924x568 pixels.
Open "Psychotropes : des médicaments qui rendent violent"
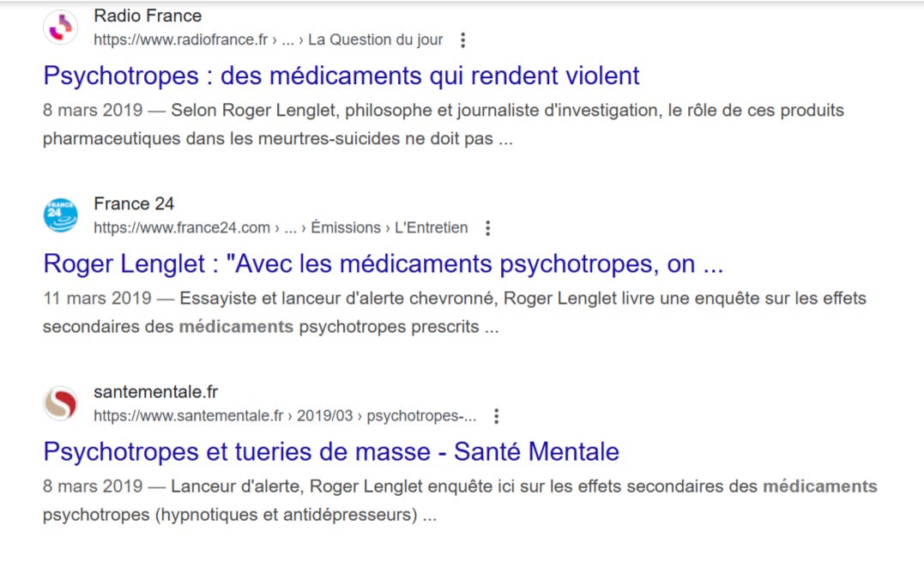pyautogui.click(x=341, y=76)
